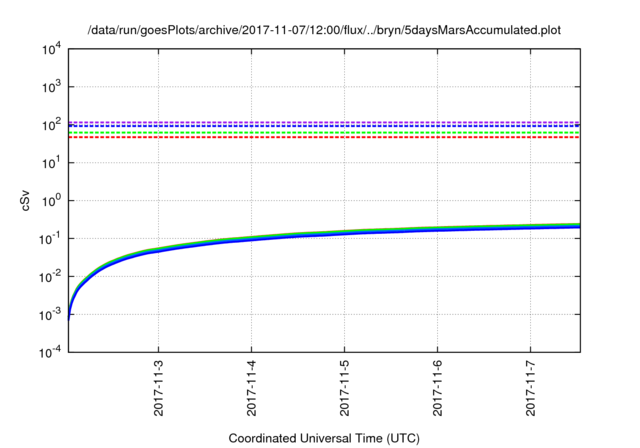Viewport: 640px width, 448px height.
Task: Click the purple dashed threshold line
Action: pyautogui.click(x=324, y=122)
